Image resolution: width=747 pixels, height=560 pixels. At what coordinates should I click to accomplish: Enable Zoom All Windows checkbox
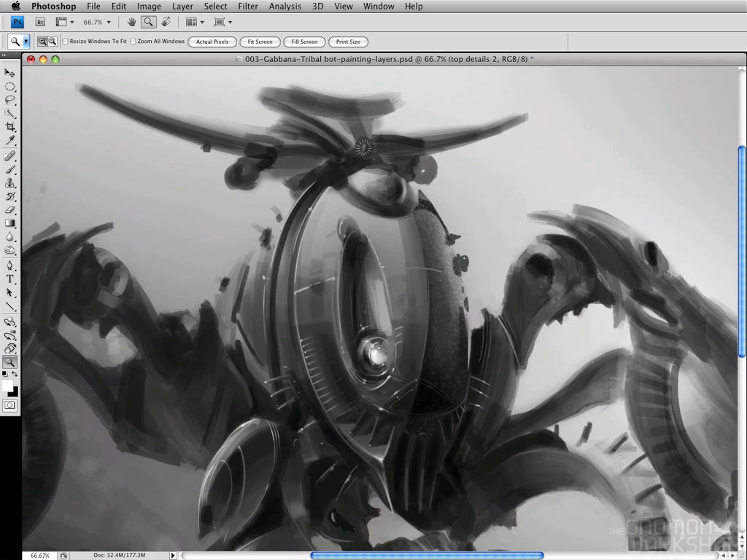point(133,42)
